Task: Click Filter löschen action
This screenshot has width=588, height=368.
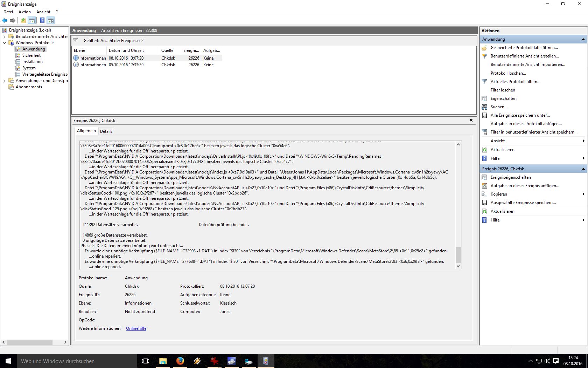Action: pos(503,90)
